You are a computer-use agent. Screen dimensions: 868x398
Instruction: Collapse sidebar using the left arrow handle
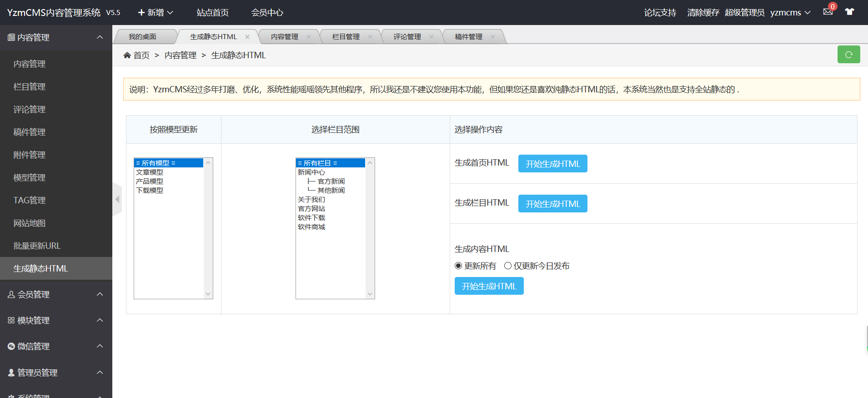click(x=117, y=199)
